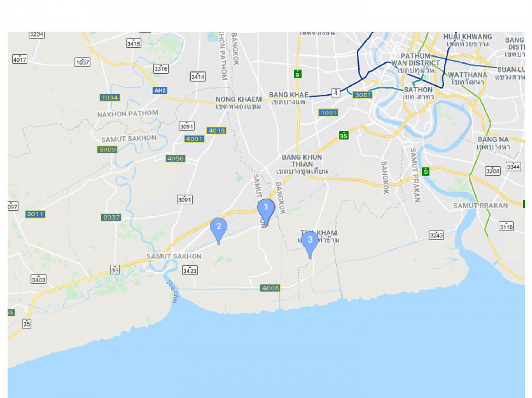Click the Tha Chin river label

[172, 292]
